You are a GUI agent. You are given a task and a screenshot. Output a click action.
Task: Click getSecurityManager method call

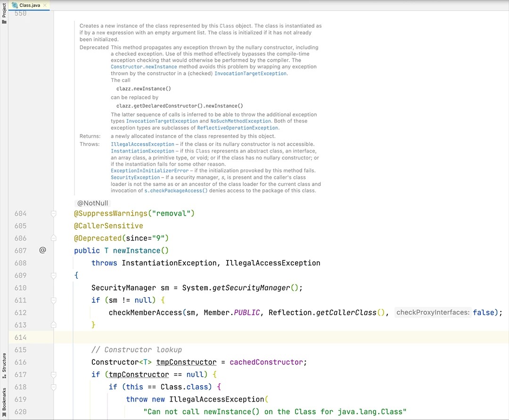pos(251,288)
